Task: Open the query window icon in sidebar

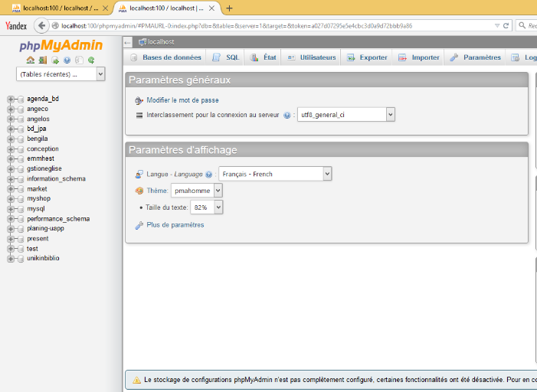Action: [55, 60]
